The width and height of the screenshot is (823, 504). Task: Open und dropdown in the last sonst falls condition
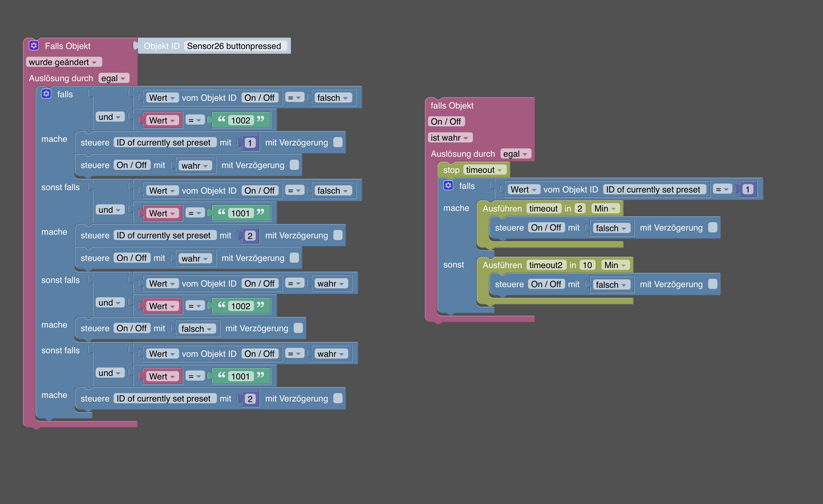pyautogui.click(x=110, y=373)
